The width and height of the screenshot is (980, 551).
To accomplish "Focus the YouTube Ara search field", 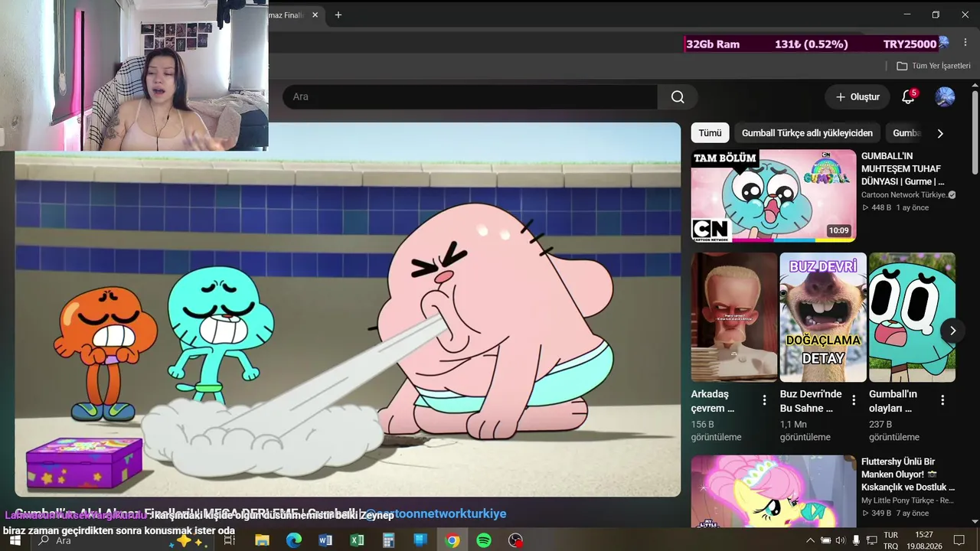I will (x=470, y=97).
